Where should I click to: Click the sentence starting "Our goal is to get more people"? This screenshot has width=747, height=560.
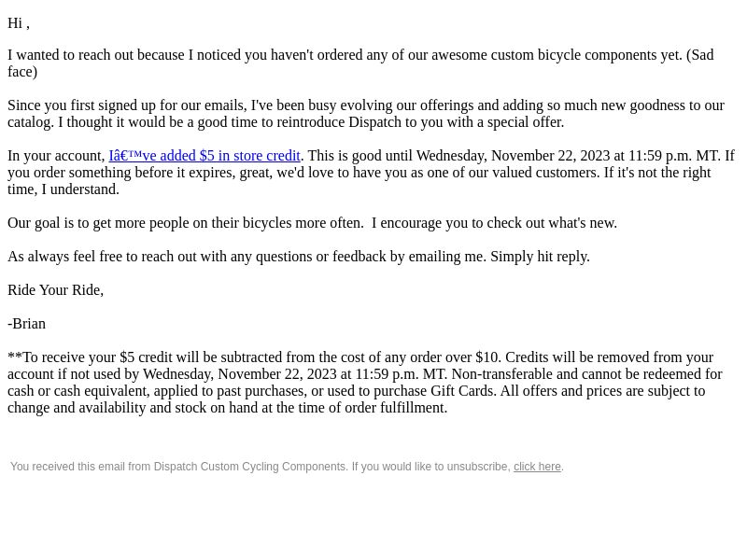tap(185, 223)
